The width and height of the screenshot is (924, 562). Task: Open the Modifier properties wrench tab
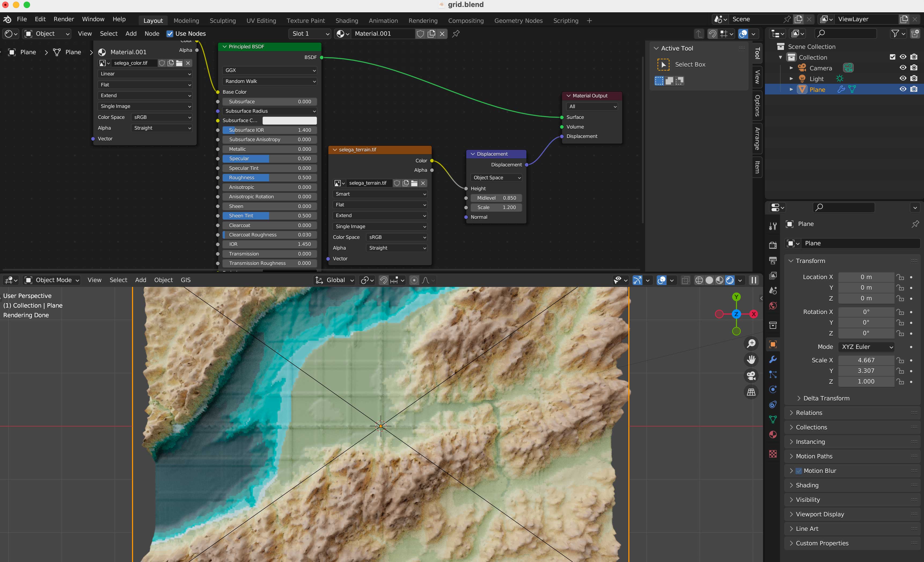tap(773, 359)
